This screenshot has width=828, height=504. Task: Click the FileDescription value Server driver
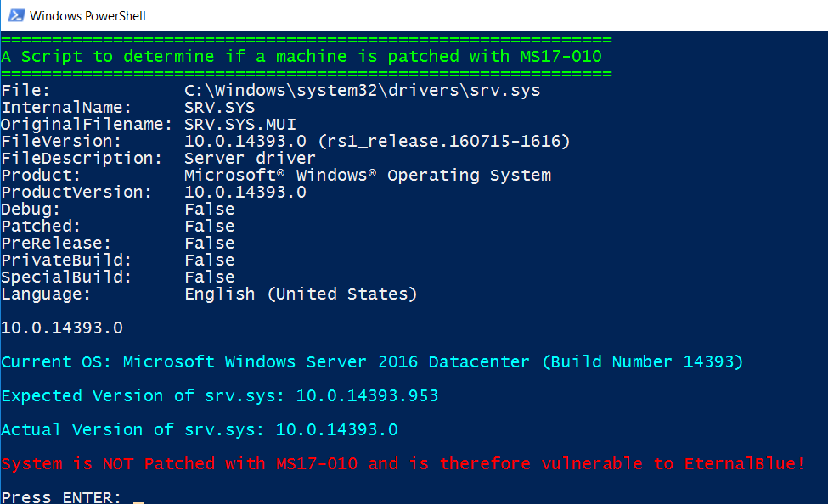point(250,159)
